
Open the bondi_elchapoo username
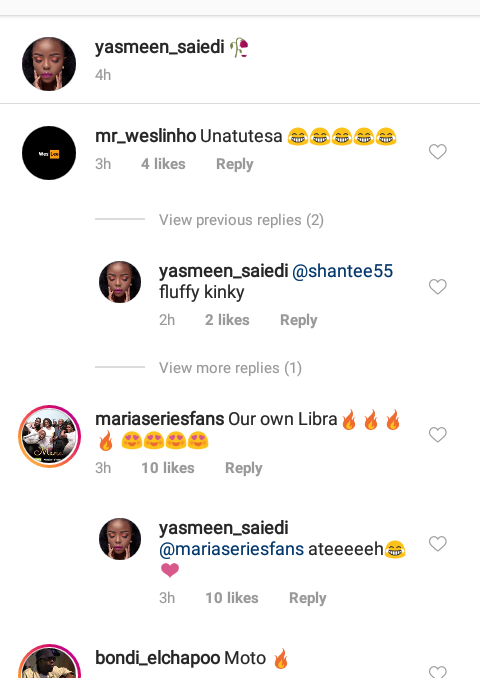[x=157, y=658]
